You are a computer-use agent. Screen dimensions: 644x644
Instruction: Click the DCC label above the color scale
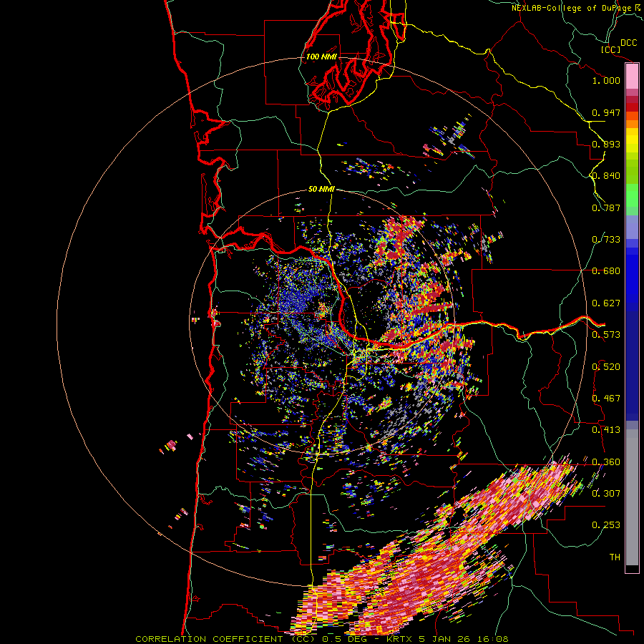628,43
